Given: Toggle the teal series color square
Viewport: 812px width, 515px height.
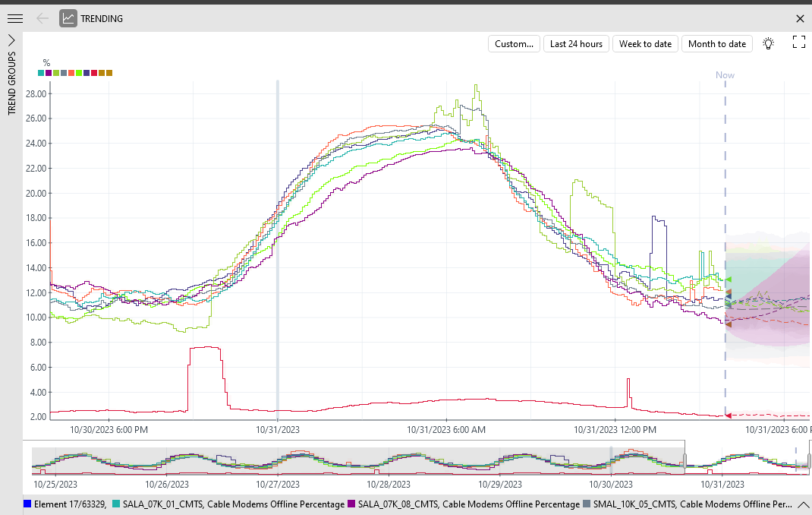Looking at the screenshot, I should coord(41,73).
